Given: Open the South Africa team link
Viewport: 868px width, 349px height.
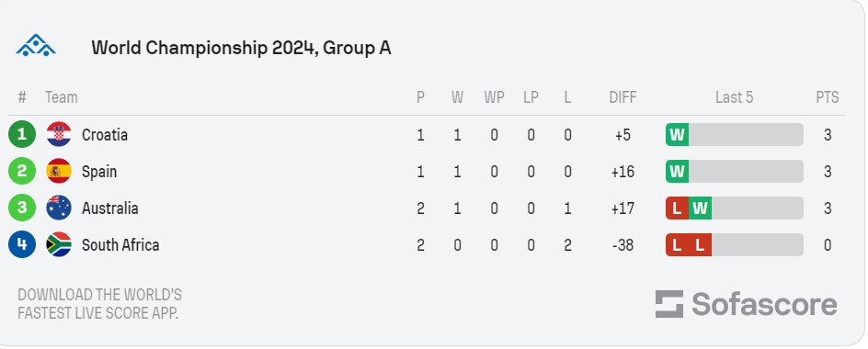Looking at the screenshot, I should 120,245.
